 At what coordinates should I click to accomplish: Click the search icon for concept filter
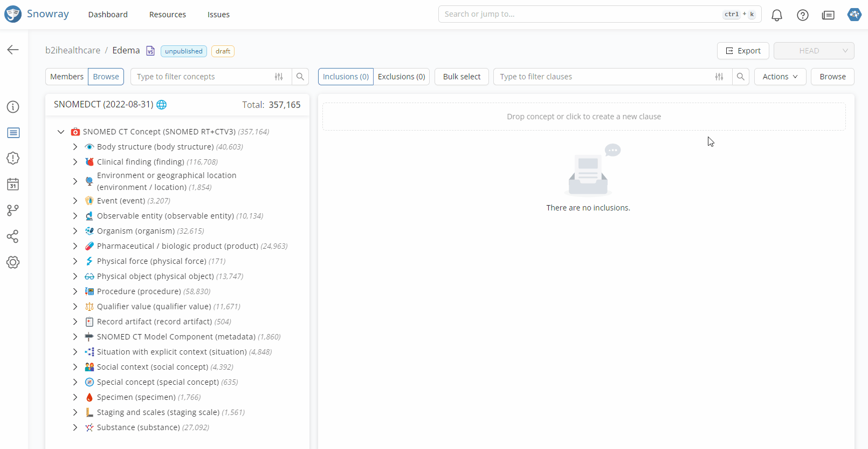point(300,77)
